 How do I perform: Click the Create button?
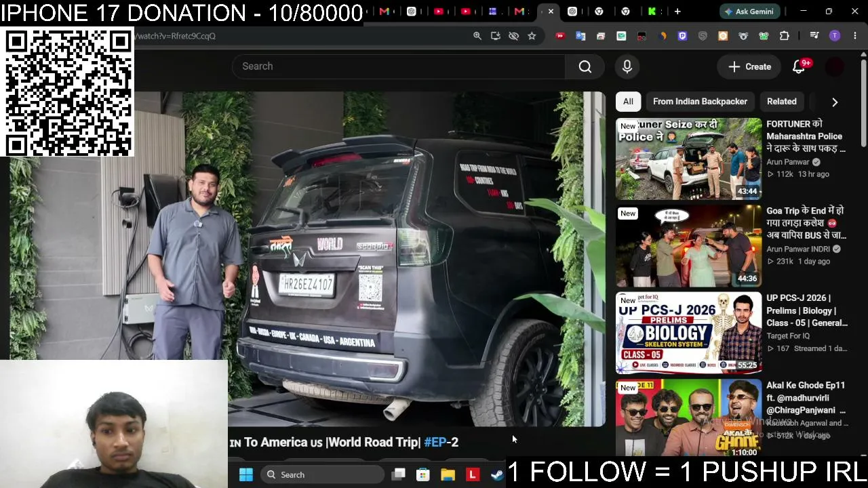point(749,66)
